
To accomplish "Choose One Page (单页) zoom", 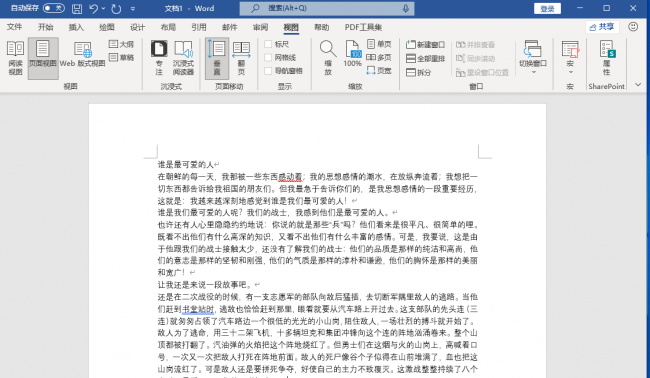I will [379, 44].
